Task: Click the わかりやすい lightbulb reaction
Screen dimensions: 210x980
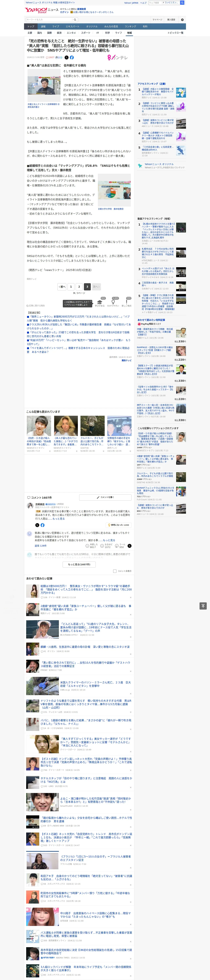Action: pos(113,302)
